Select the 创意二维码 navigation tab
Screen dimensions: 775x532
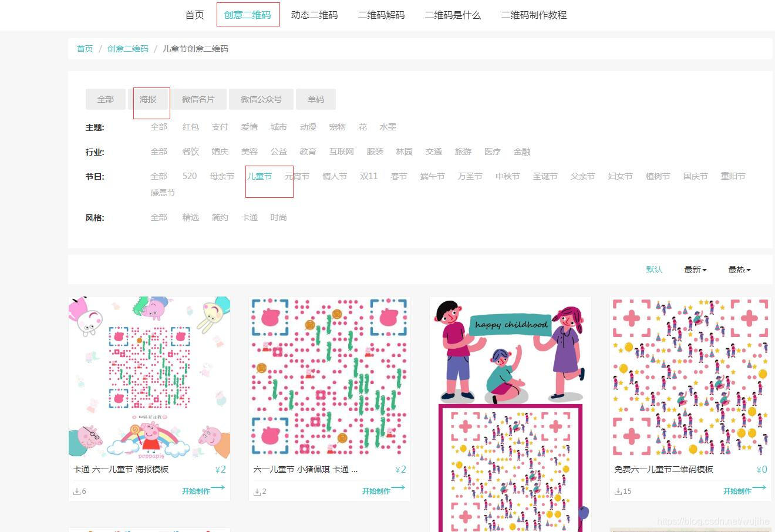248,15
